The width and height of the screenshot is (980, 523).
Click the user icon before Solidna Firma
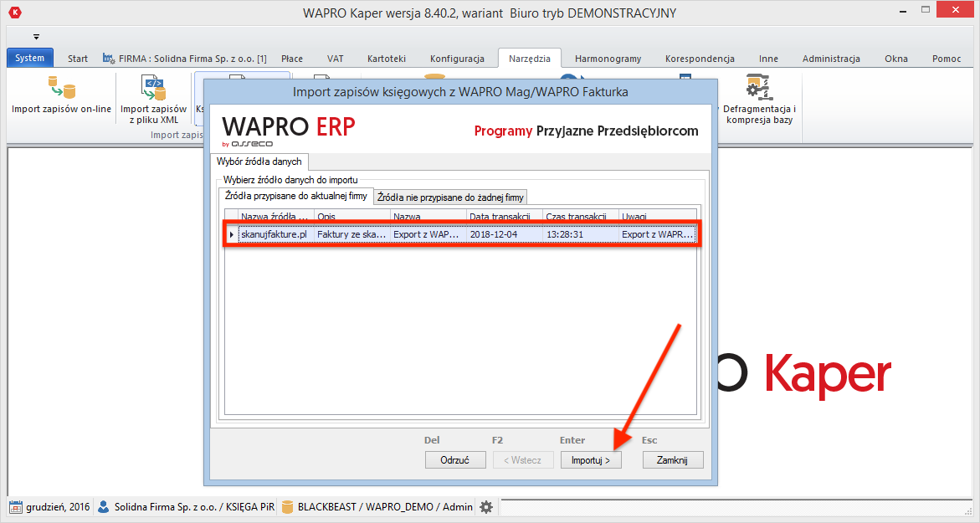pos(102,507)
